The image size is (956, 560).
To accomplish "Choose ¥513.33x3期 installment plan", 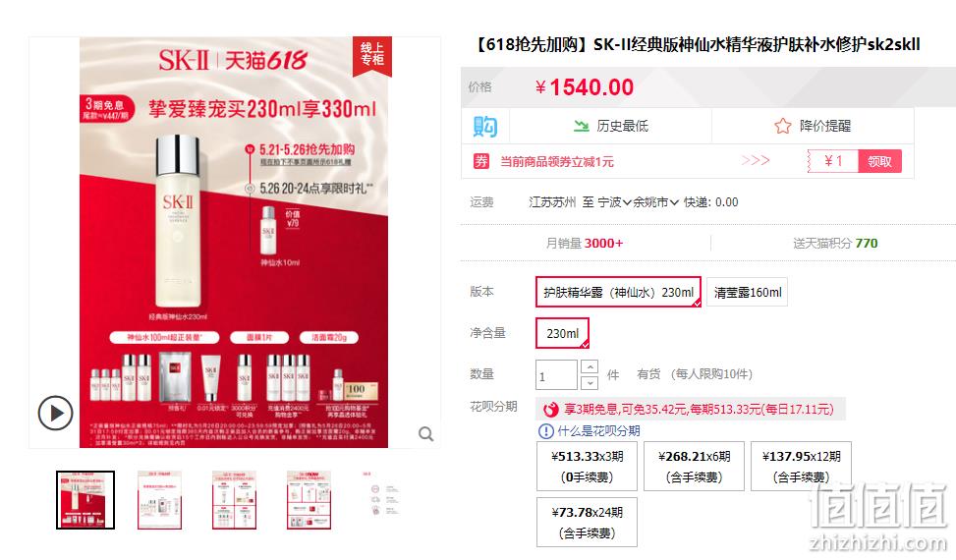I will pyautogui.click(x=588, y=466).
